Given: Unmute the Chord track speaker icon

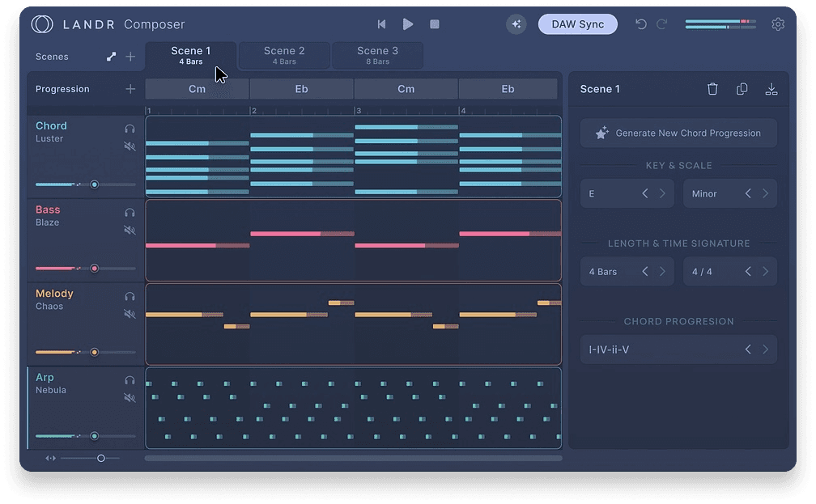Looking at the screenshot, I should 128,146.
